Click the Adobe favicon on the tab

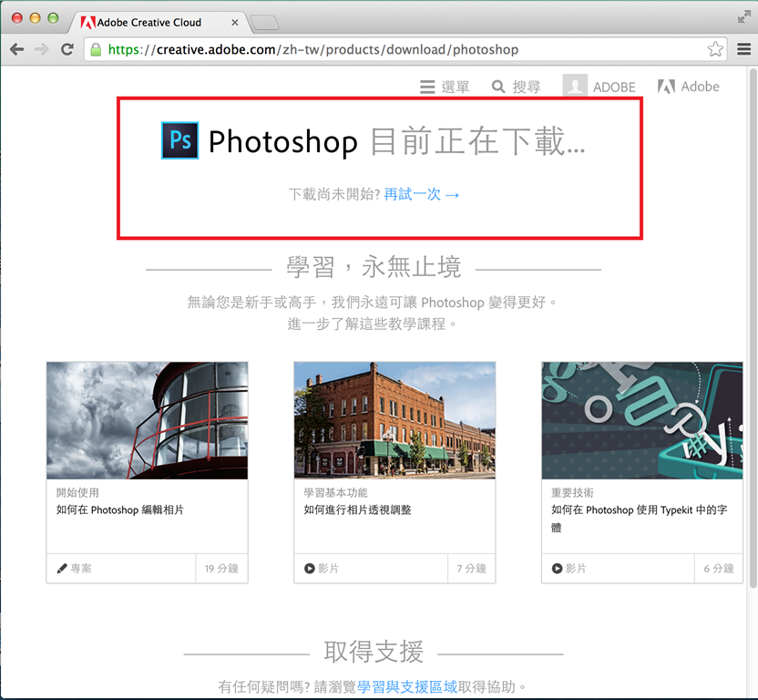[x=87, y=22]
